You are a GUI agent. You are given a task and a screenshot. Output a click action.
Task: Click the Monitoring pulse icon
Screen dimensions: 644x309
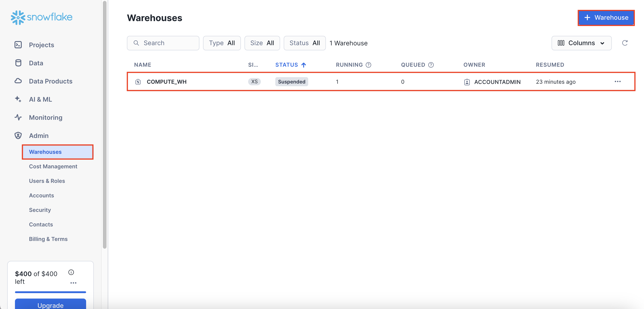18,117
